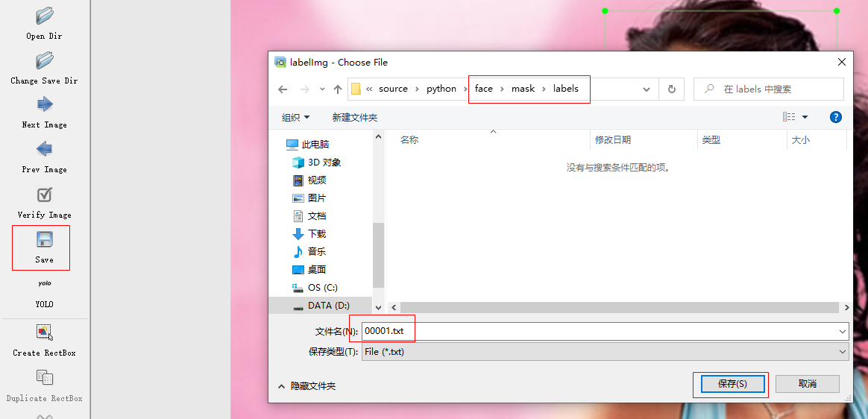Toggle the YOLO annotation format button
868x419 pixels.
pyautogui.click(x=44, y=292)
